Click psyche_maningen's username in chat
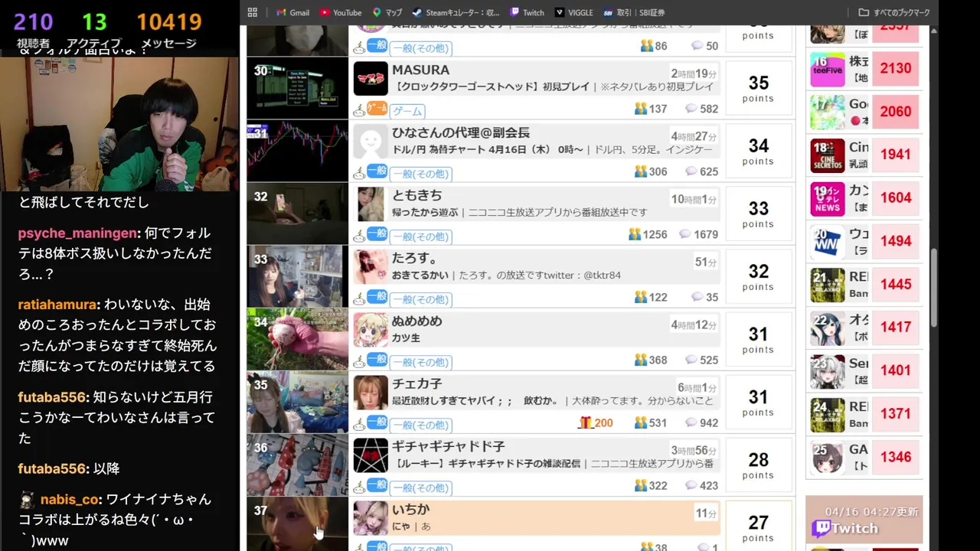The height and width of the screenshot is (551, 980). [x=77, y=233]
